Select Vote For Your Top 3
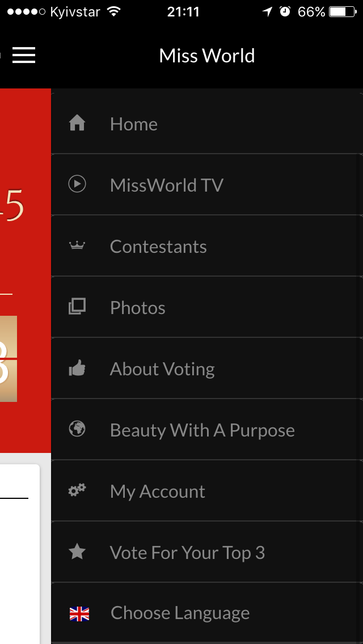 coord(207,552)
